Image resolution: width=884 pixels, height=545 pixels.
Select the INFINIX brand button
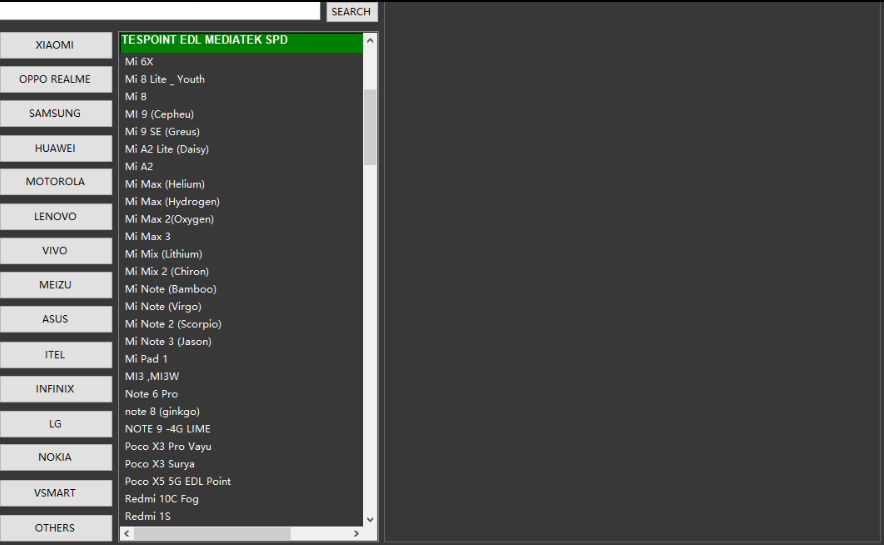tap(55, 389)
